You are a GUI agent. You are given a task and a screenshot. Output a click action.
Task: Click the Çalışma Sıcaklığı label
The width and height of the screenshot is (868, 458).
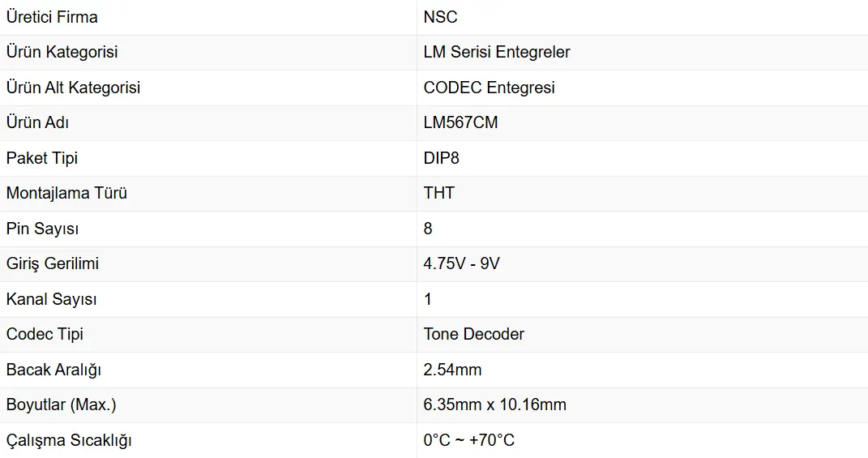pos(69,440)
